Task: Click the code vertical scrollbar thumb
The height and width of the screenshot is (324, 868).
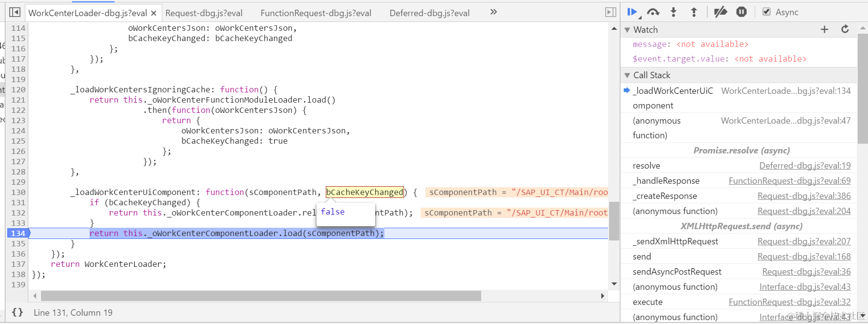Action: click(614, 221)
